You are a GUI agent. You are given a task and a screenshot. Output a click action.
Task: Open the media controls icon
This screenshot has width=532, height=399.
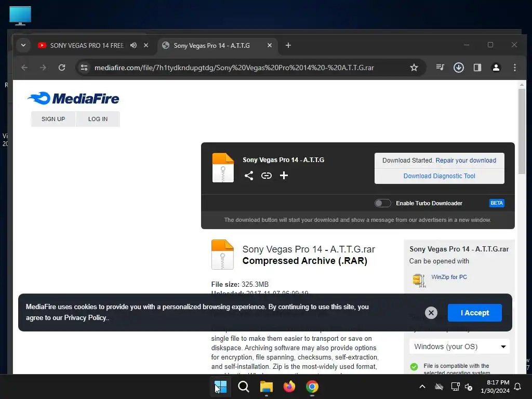point(440,68)
